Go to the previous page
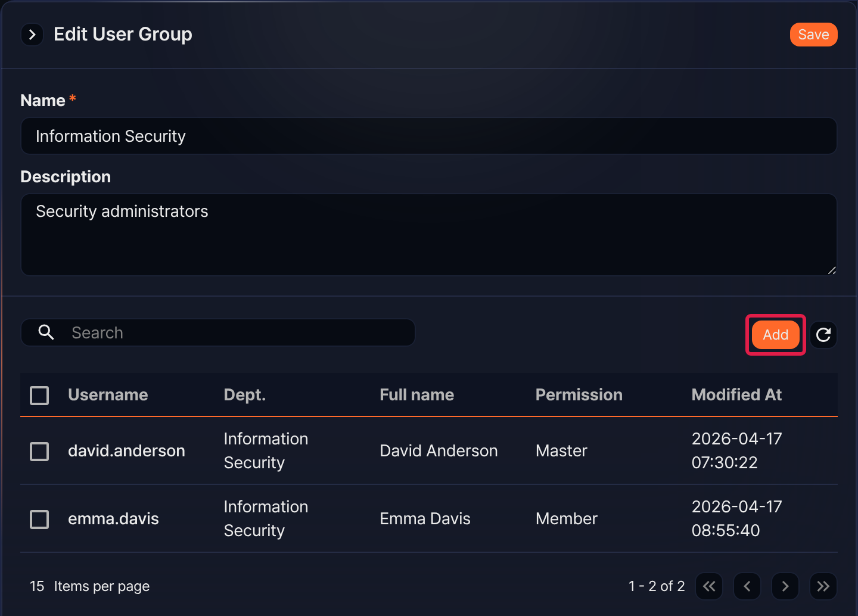Viewport: 858px width, 616px height. pos(747,586)
